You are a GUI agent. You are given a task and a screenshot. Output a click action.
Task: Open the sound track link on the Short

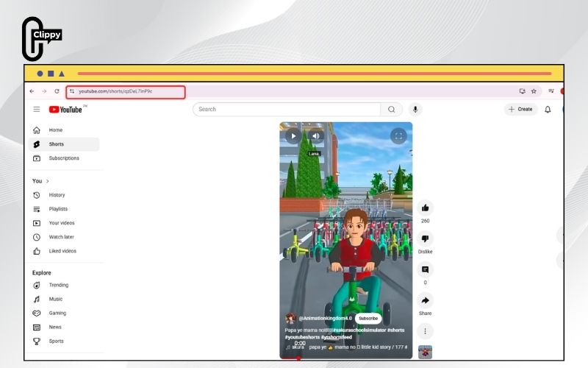[x=347, y=347]
